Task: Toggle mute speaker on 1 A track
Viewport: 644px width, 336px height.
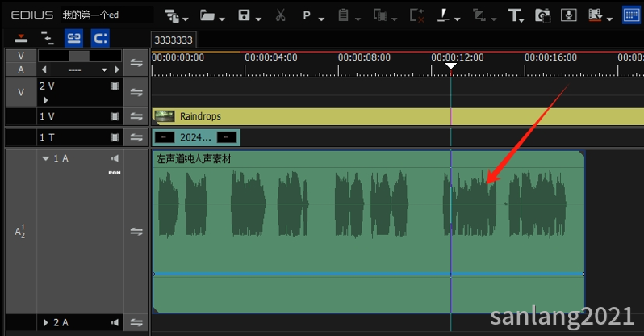Action: (x=115, y=158)
